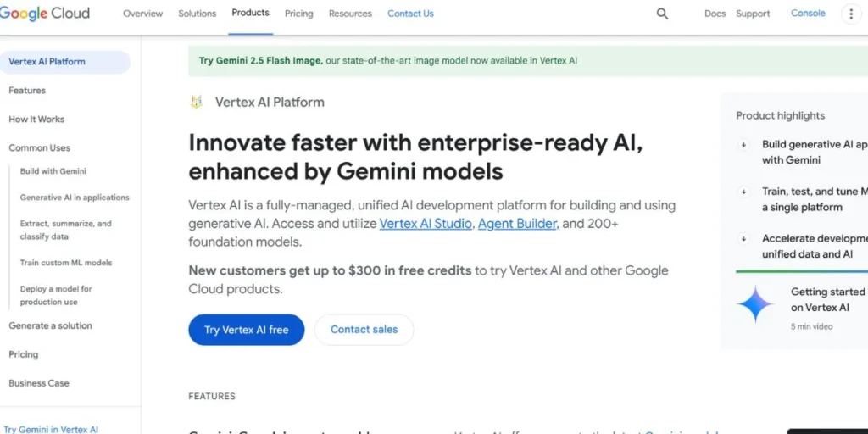
Task: Expand Common Uses in the sidebar
Action: [39, 148]
